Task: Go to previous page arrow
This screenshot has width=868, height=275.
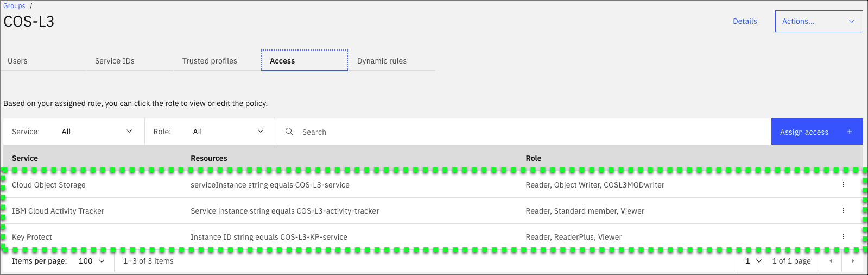Action: point(831,261)
